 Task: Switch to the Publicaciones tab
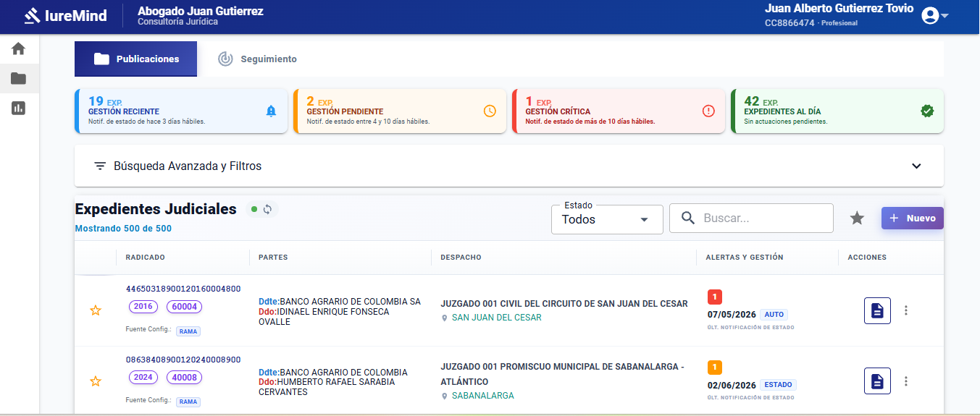(x=136, y=59)
